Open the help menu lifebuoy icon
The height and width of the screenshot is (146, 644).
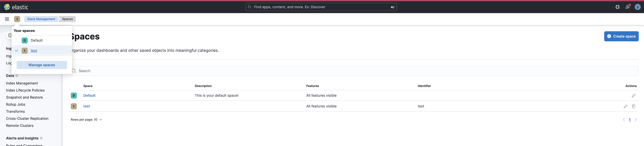point(617,7)
